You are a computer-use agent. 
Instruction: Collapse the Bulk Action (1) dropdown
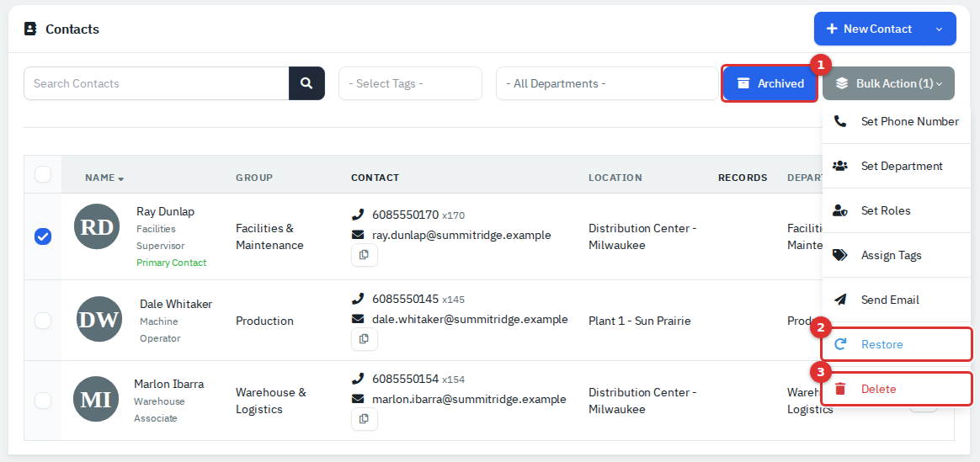889,83
